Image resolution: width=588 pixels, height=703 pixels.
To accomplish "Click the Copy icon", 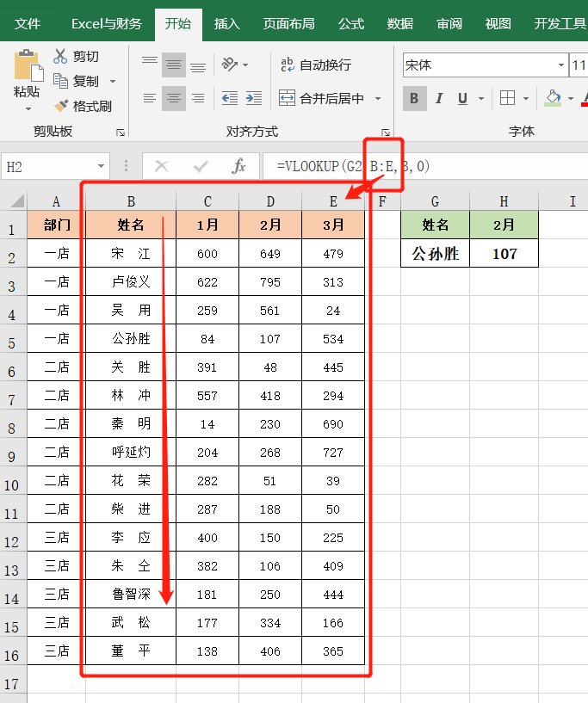I will (x=60, y=81).
